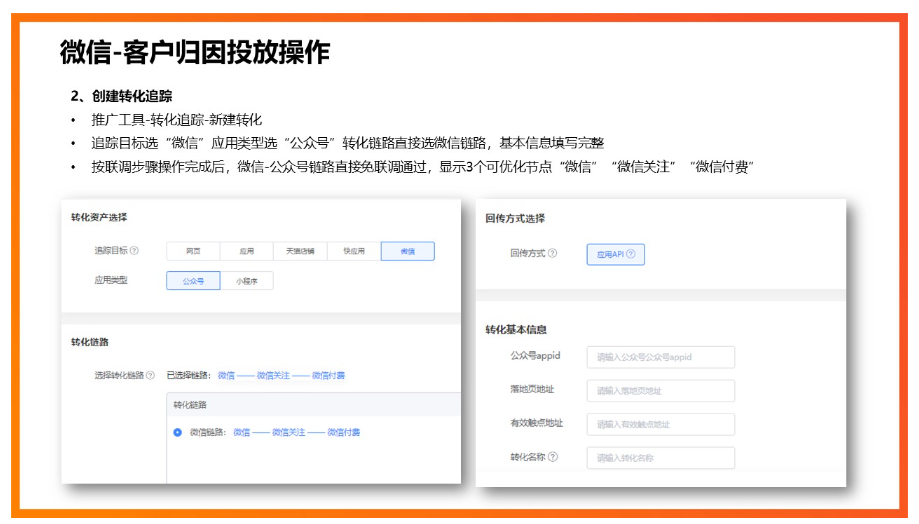
Task: Focus the 公众号appid input field
Action: [x=661, y=357]
